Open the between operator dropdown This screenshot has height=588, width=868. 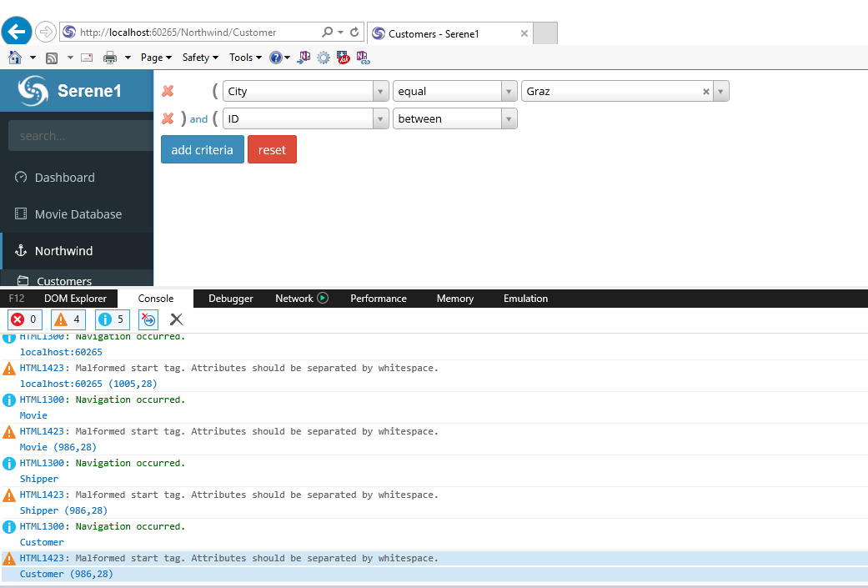pyautogui.click(x=509, y=118)
